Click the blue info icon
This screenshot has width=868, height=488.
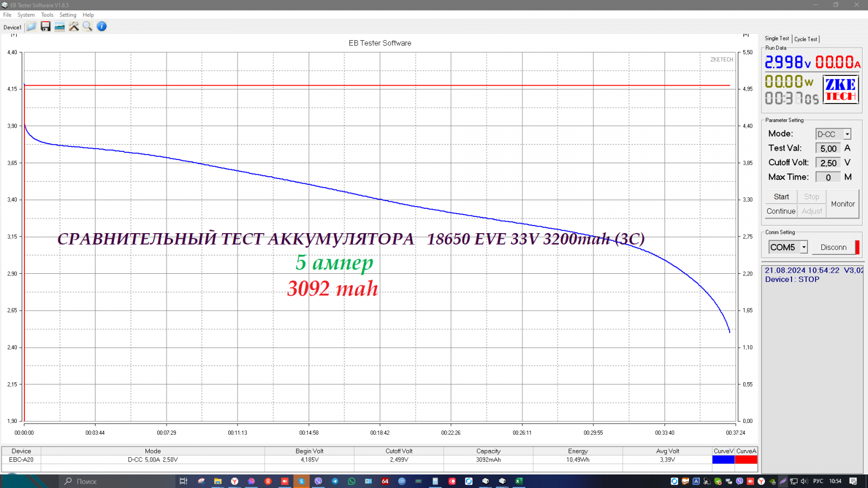pos(101,27)
